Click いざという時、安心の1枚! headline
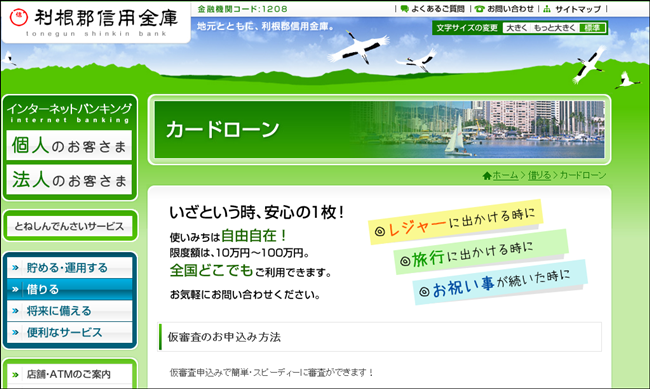The height and width of the screenshot is (389, 650). 257,213
